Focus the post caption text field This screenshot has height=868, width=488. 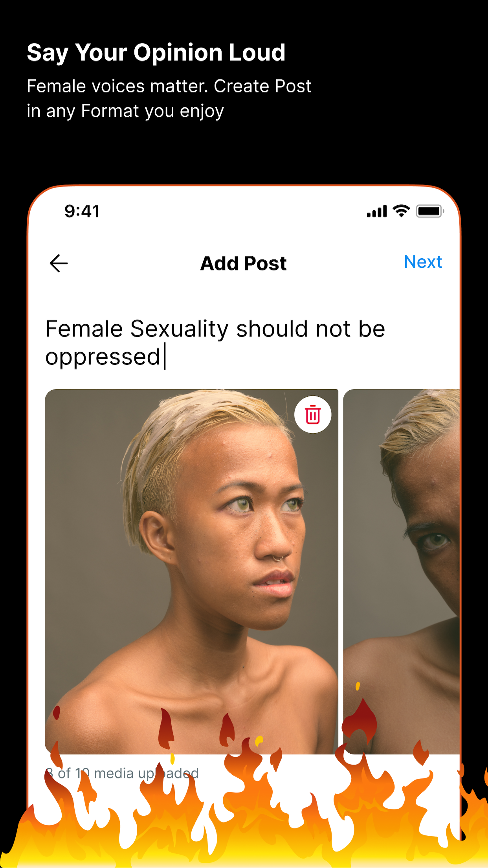(244, 343)
